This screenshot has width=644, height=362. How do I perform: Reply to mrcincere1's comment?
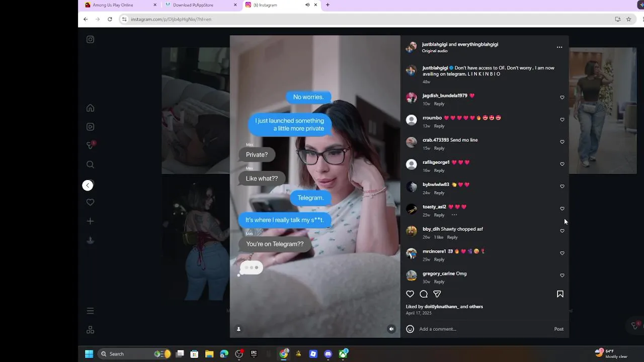point(439,259)
